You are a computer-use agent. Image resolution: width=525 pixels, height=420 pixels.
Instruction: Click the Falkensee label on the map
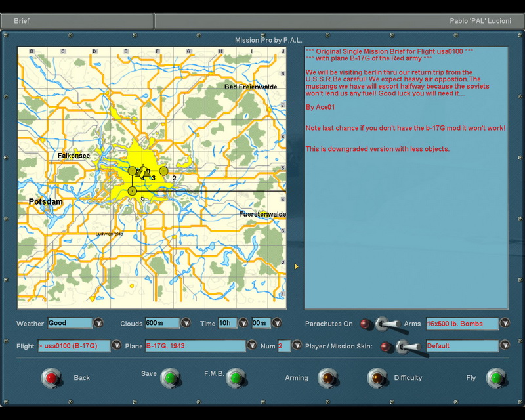coord(73,156)
